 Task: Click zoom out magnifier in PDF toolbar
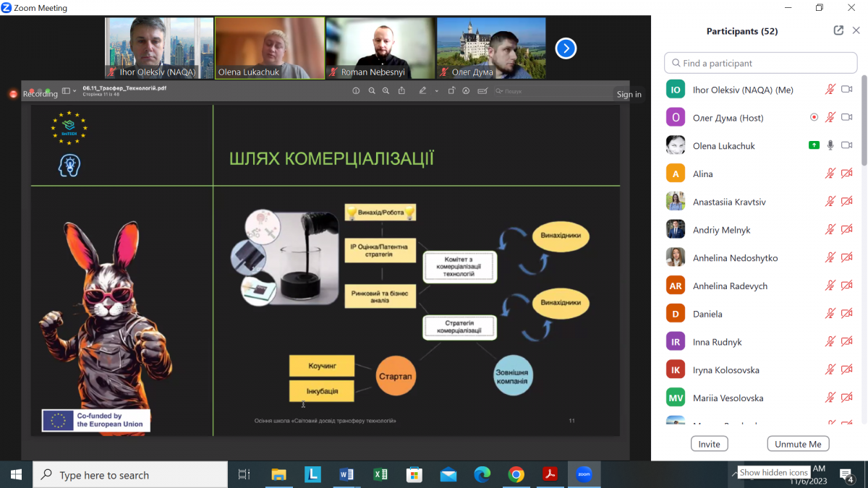pos(372,91)
